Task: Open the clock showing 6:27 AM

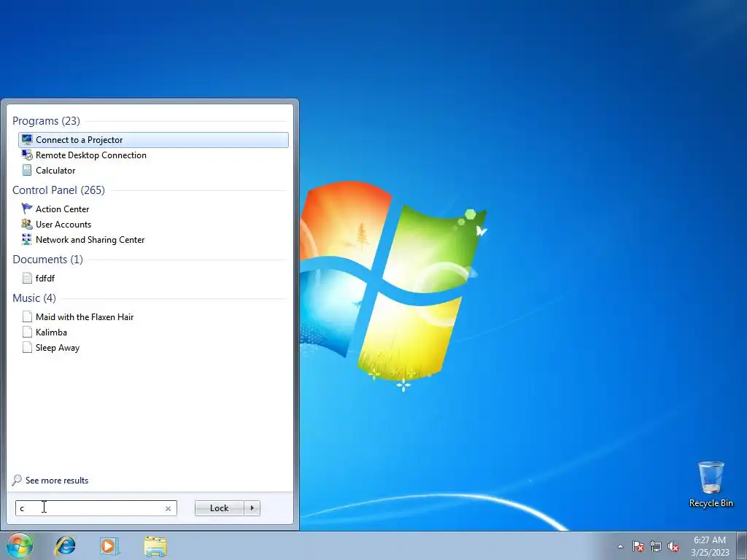Action: (709, 540)
